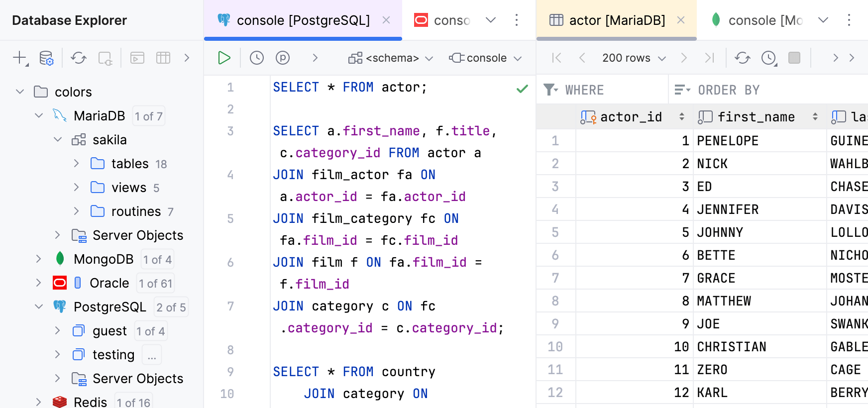Click the Data Source Properties icon
The image size is (868, 408).
click(x=46, y=58)
